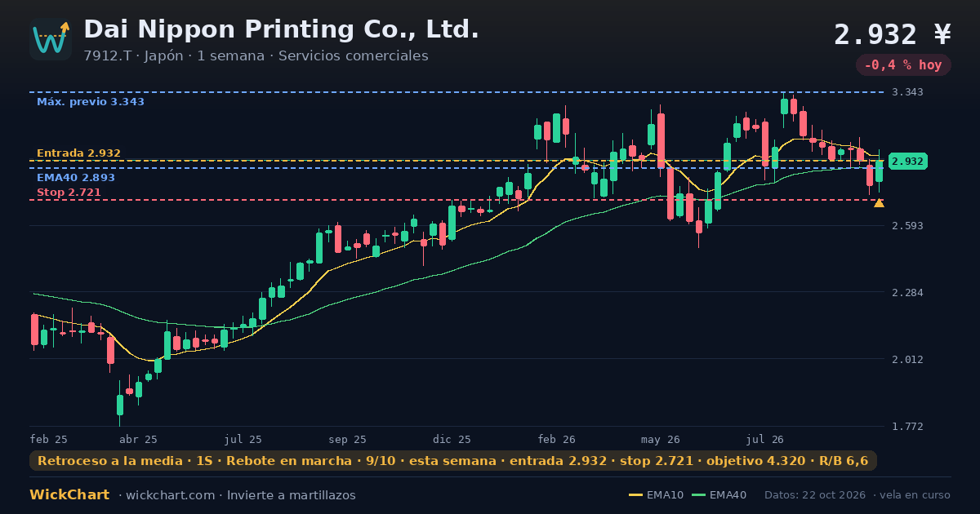Click the orange triangle stop marker
The image size is (980, 514).
click(879, 203)
